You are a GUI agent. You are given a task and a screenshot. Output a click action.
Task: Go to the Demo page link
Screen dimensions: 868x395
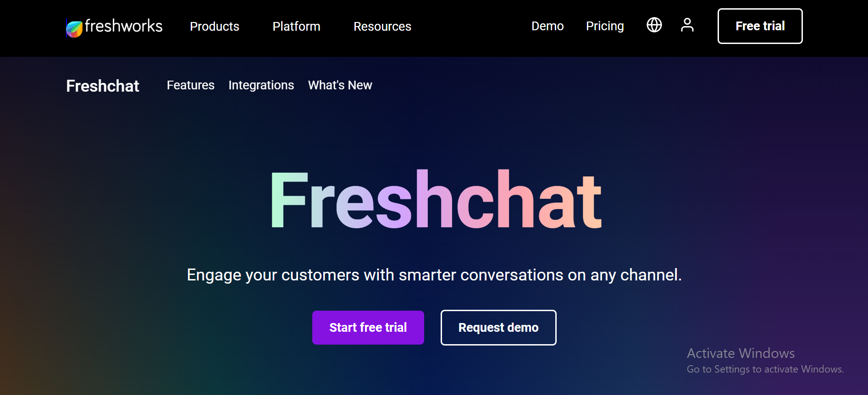547,26
